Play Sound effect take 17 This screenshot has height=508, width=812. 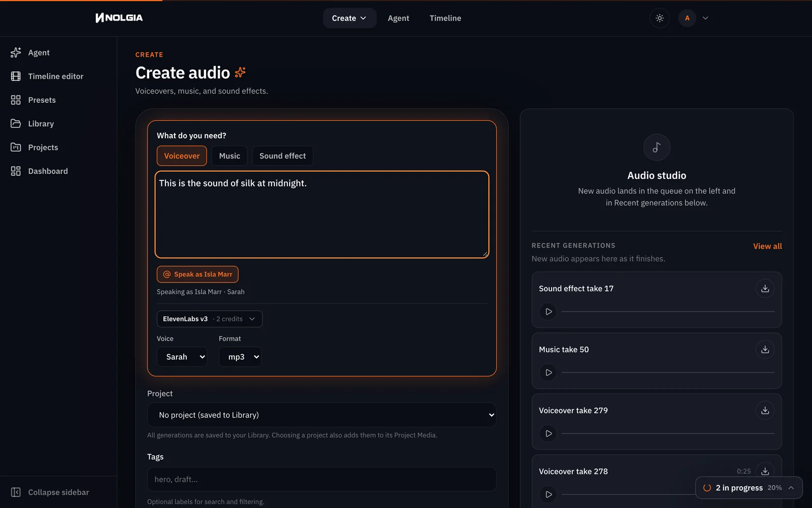[549, 311]
